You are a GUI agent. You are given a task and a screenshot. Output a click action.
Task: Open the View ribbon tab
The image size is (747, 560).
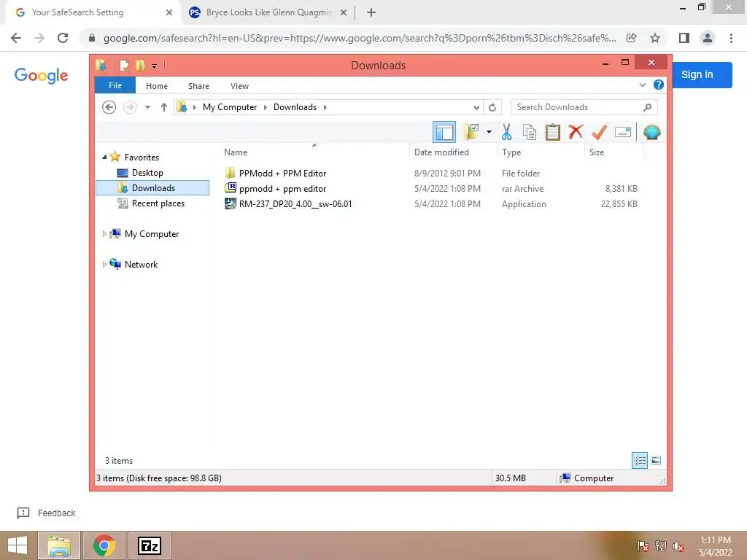pos(239,86)
